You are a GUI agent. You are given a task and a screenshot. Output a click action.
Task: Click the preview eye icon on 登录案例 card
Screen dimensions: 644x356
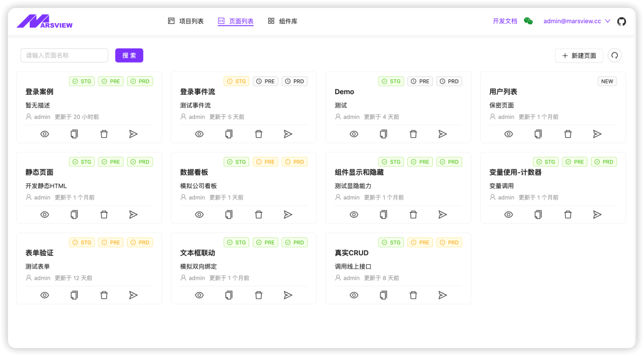(x=45, y=134)
